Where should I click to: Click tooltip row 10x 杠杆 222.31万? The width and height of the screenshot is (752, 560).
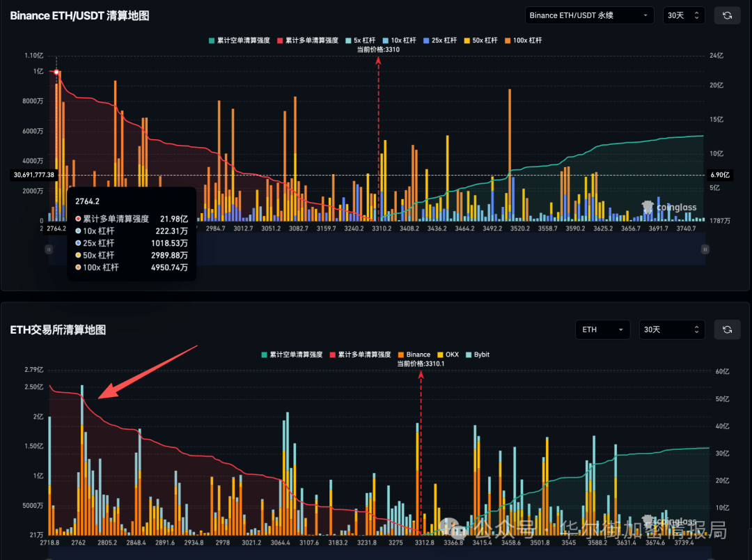pyautogui.click(x=132, y=231)
